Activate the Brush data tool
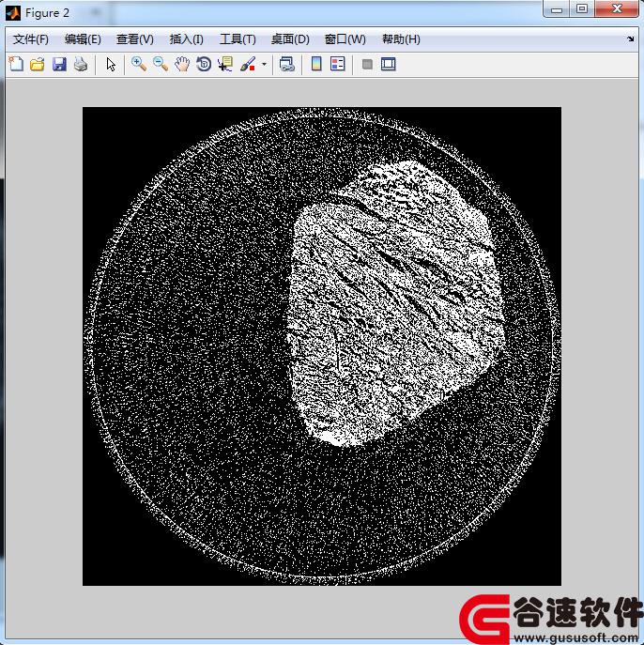The height and width of the screenshot is (645, 644). (248, 64)
